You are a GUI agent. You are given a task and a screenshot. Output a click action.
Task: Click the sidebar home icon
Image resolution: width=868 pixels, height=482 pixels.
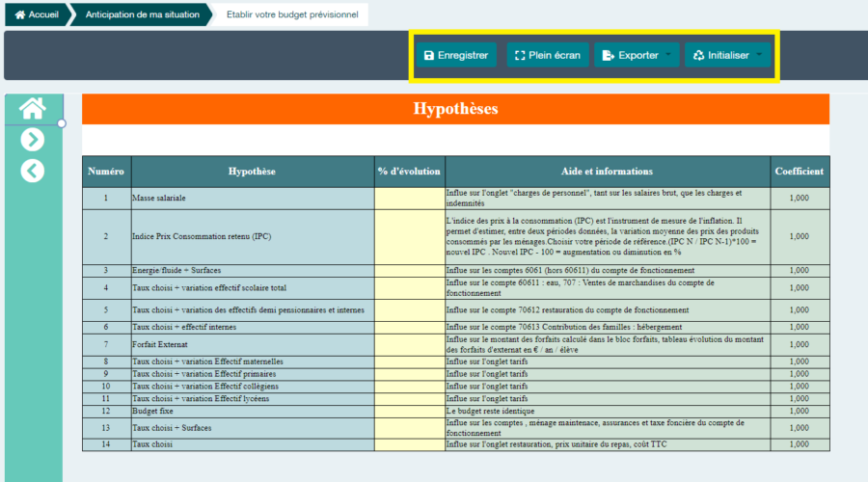[33, 109]
